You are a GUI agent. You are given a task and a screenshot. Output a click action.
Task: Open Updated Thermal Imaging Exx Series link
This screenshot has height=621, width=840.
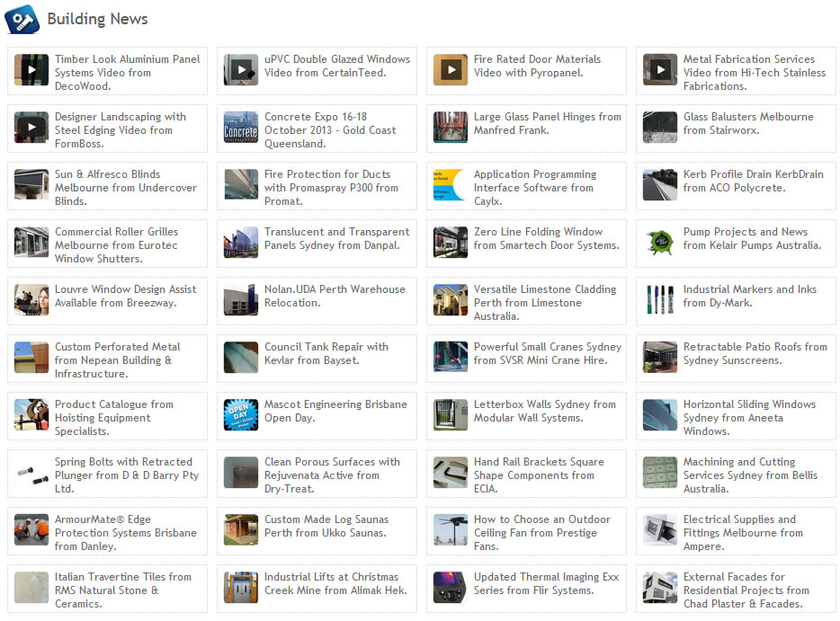coord(547,583)
